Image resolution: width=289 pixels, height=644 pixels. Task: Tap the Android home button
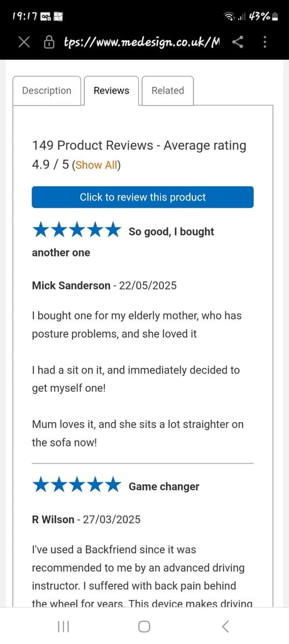[x=144, y=626]
